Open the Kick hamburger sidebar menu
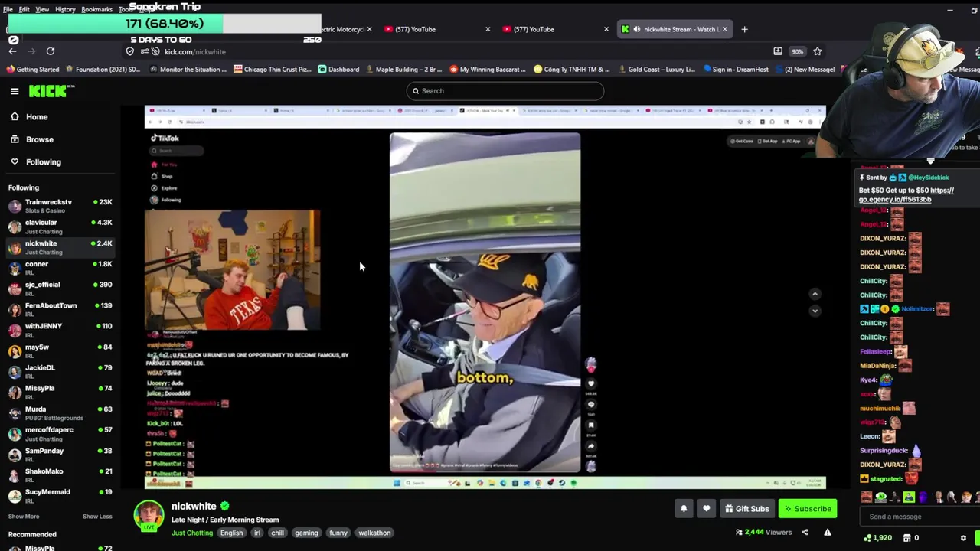The width and height of the screenshot is (980, 551). (15, 91)
